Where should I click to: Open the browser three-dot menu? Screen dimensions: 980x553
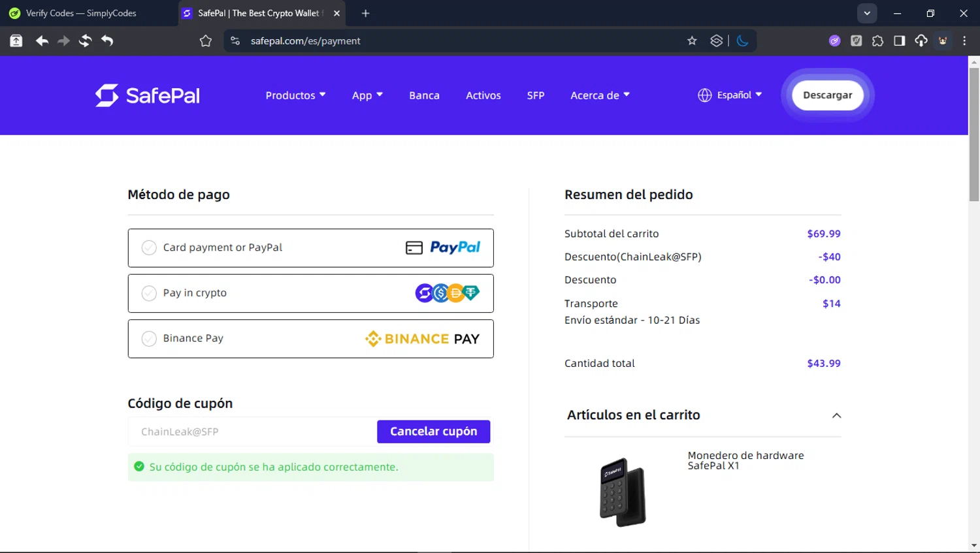tap(964, 40)
